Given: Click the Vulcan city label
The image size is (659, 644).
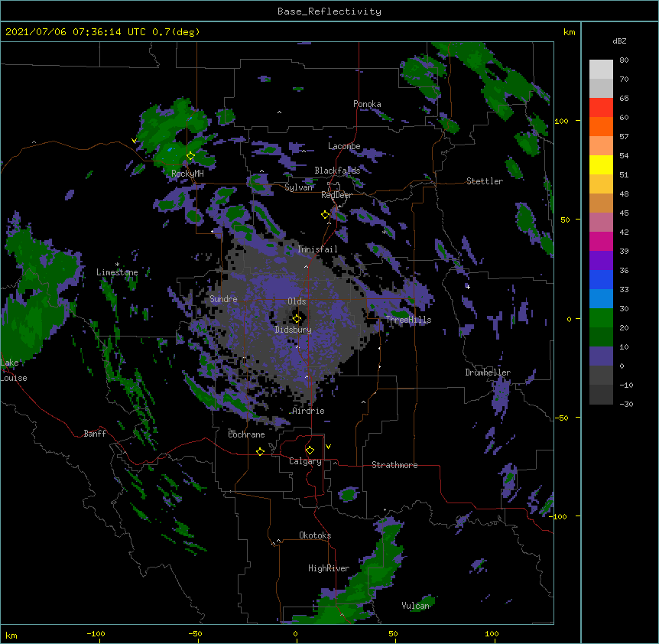Looking at the screenshot, I should click(415, 606).
